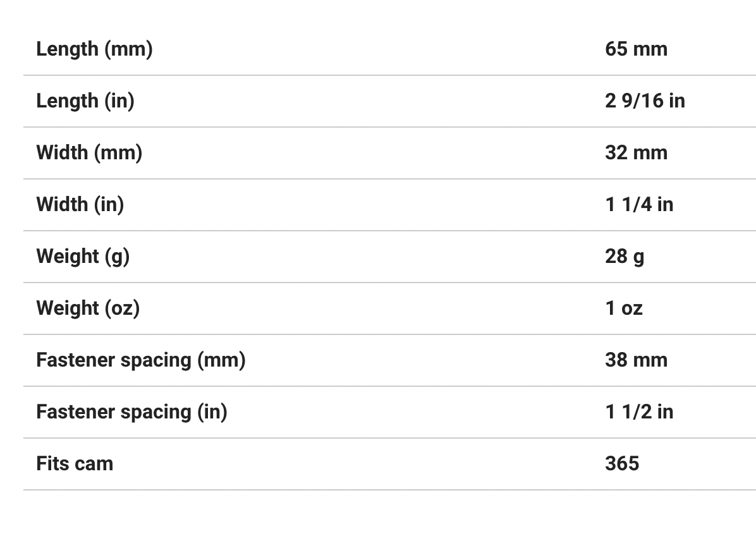Click the "Length (in)" label
This screenshot has height=536, width=756.
click(x=85, y=100)
